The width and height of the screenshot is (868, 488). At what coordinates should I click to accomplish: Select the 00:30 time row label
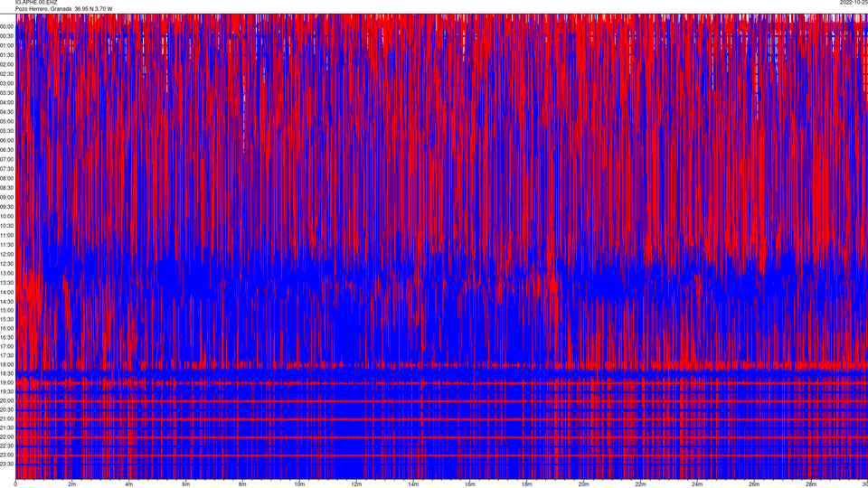point(6,36)
